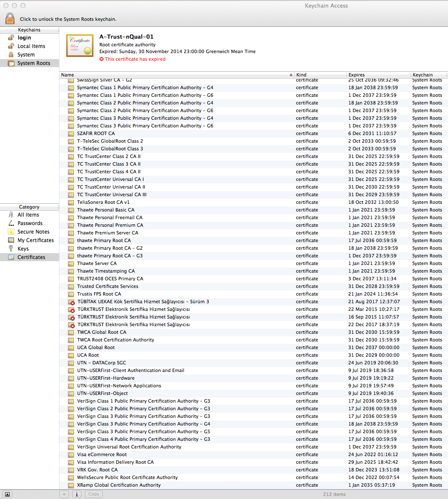The width and height of the screenshot is (448, 499).
Task: Click the Visa eCommerce Root certificate icon
Action: 71,455
